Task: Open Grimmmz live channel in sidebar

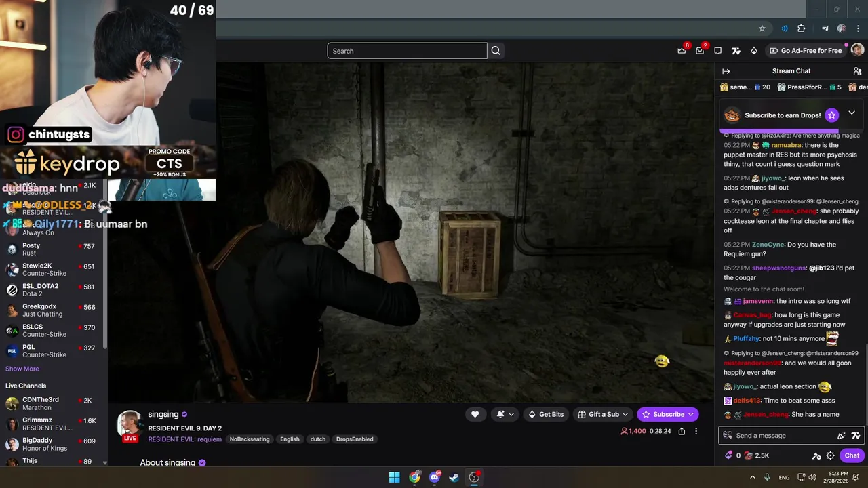Action: [52, 424]
